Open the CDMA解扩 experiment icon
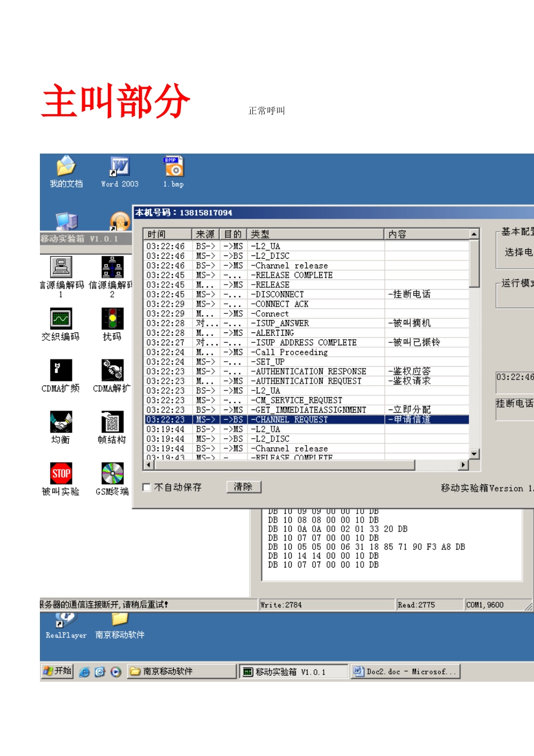 tap(112, 376)
